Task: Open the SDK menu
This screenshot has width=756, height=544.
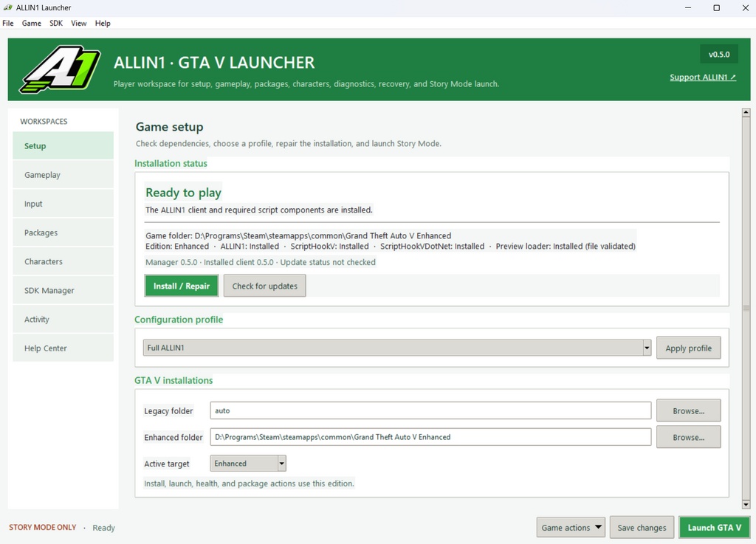Action: [56, 23]
